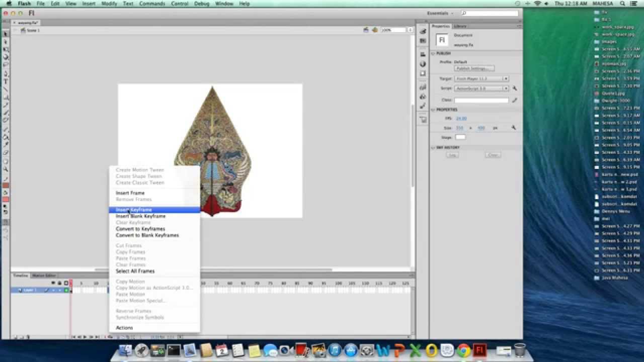Toggle show/hide all layers eye header
This screenshot has height=362, width=644.
(53, 283)
